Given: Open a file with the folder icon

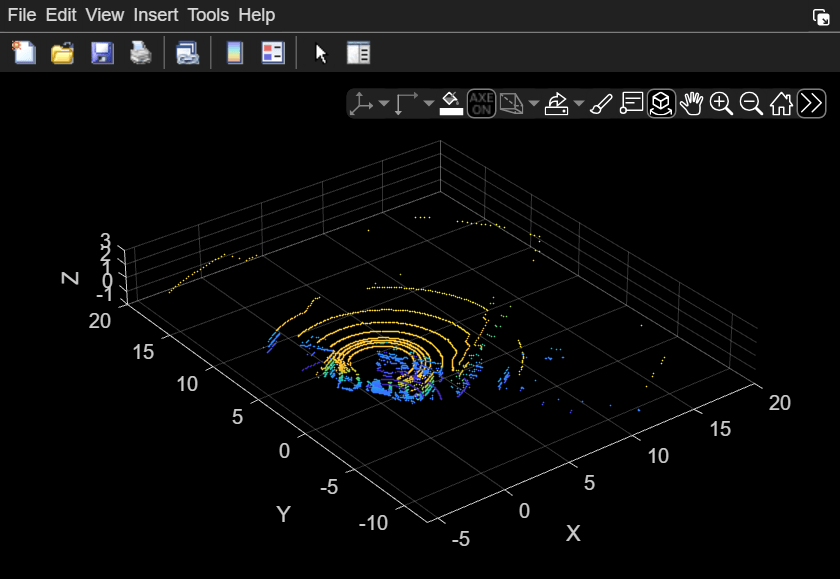Looking at the screenshot, I should (x=63, y=53).
